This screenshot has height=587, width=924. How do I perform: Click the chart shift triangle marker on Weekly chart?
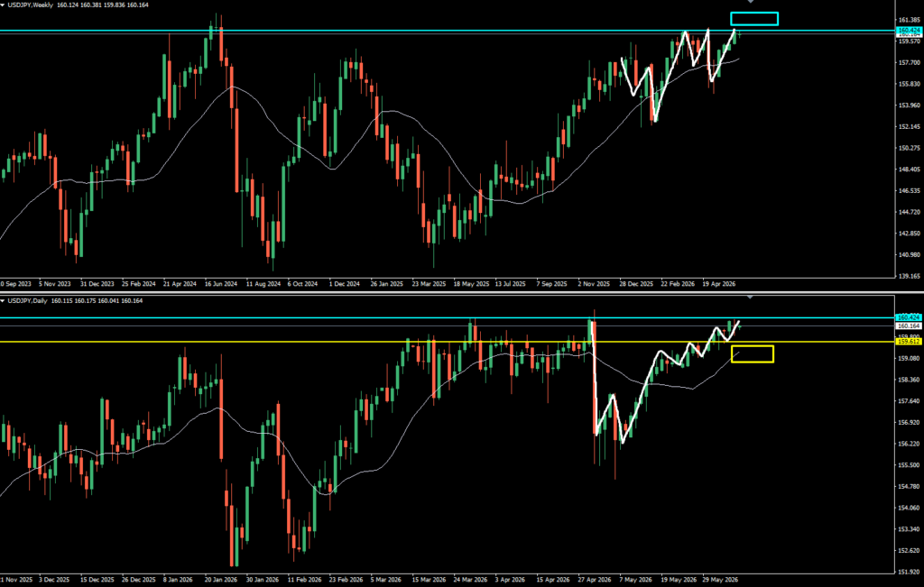click(750, 2)
